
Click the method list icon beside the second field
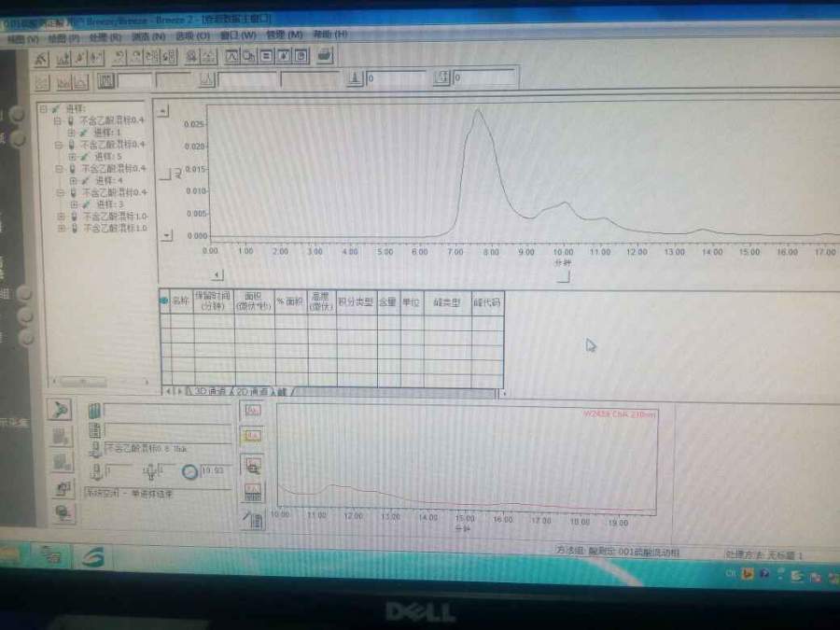click(95, 430)
